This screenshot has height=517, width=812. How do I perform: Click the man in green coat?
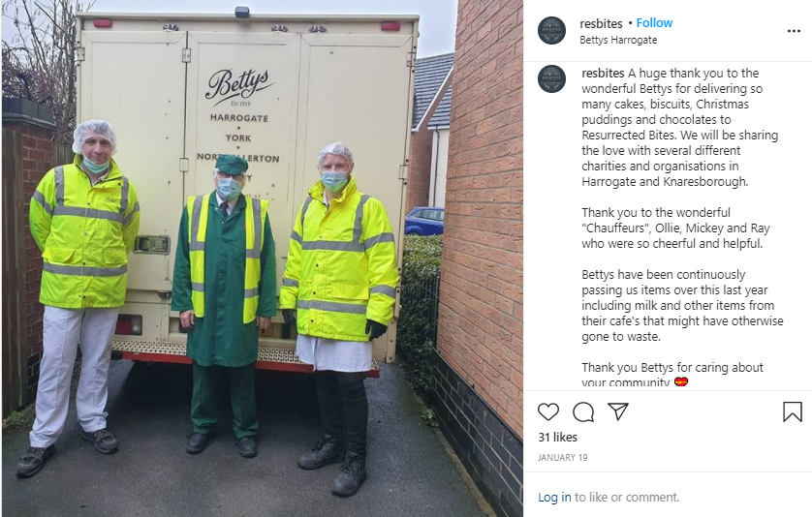coord(224,305)
